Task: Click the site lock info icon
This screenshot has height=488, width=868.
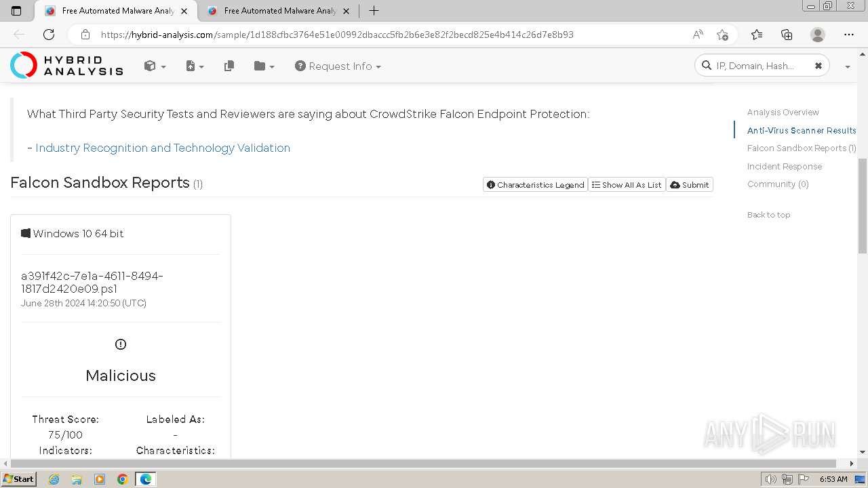Action: 85,35
